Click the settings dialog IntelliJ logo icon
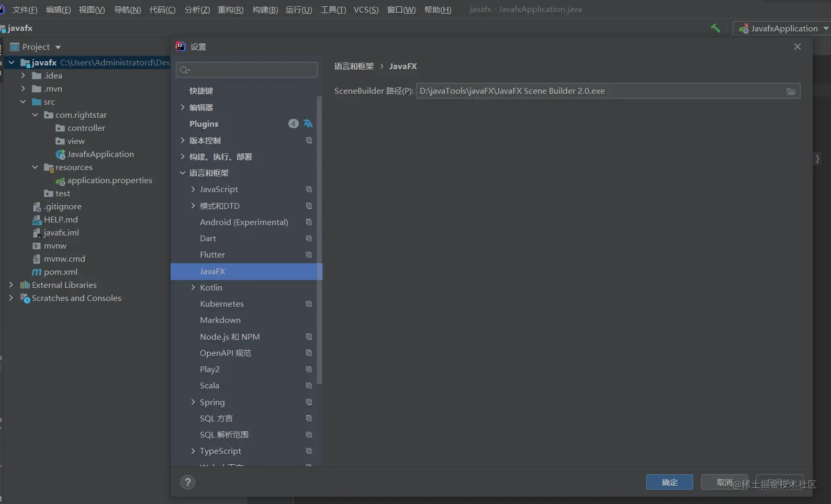The height and width of the screenshot is (504, 831). click(181, 46)
